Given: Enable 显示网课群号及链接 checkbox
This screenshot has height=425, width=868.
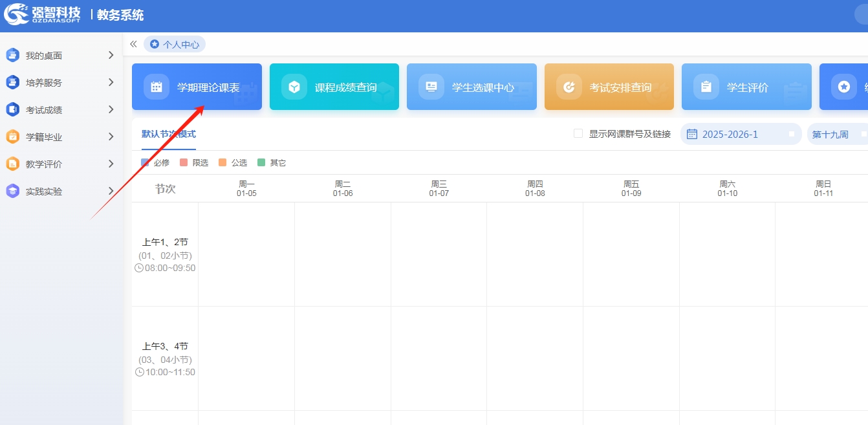Looking at the screenshot, I should tap(578, 134).
